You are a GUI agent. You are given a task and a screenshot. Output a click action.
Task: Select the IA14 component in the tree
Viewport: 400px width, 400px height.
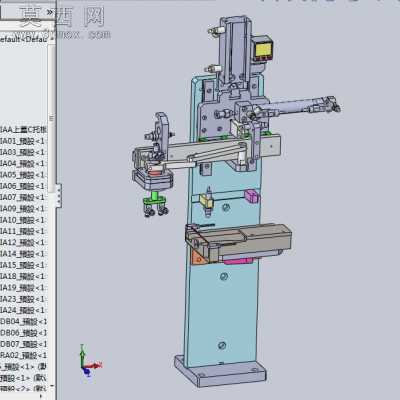tap(23, 254)
